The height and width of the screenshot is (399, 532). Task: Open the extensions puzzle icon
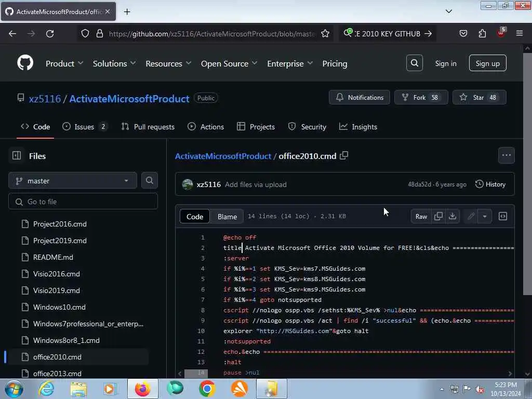(x=482, y=34)
